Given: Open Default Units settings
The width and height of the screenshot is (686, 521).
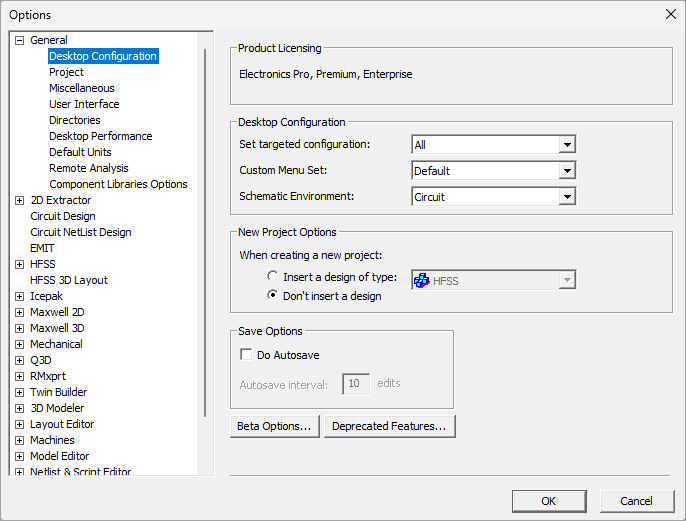Looking at the screenshot, I should click(80, 152).
